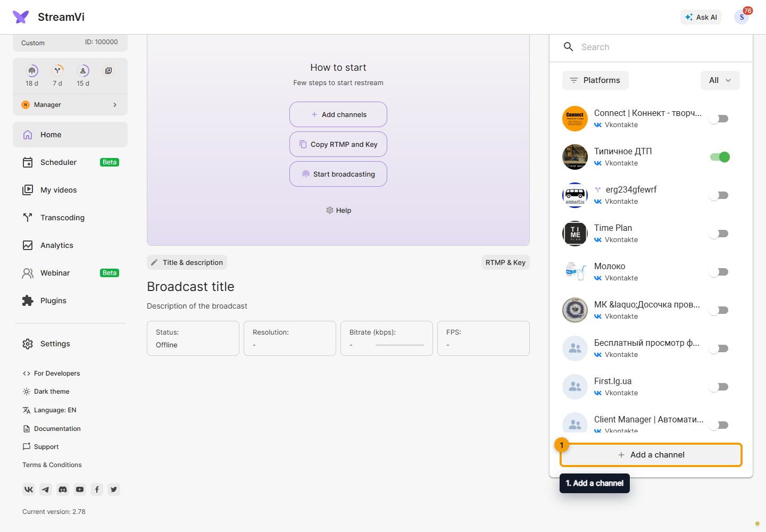Open the Facebook social icon in footer
The height and width of the screenshot is (532, 766).
coord(97,489)
